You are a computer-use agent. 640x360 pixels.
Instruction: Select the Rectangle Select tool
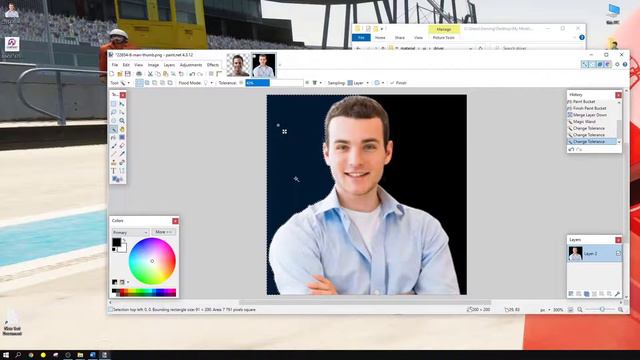(x=113, y=104)
